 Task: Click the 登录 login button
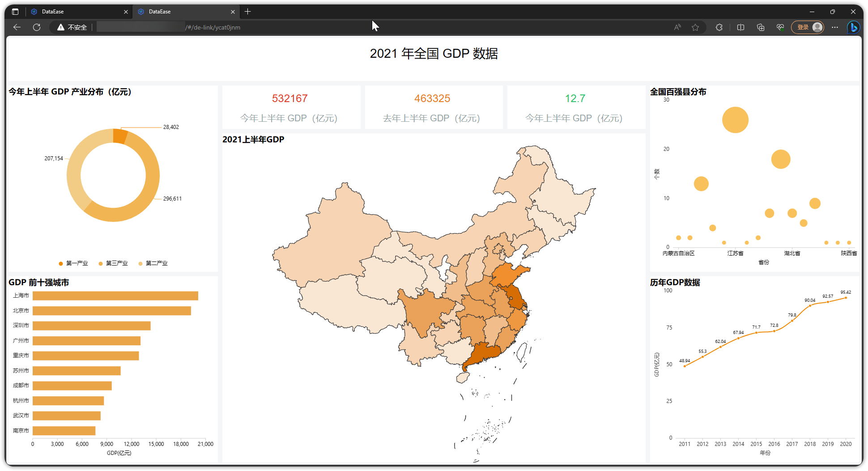coord(804,27)
